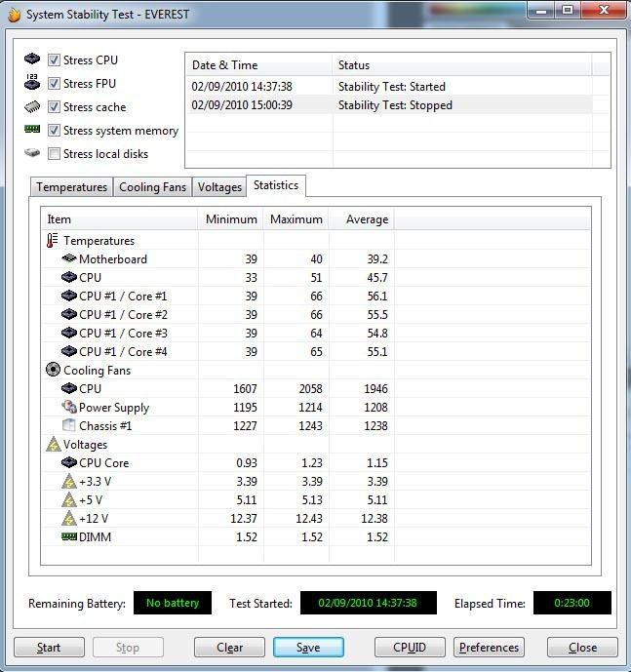The height and width of the screenshot is (672, 631).
Task: Click the voltage icon of +3.3 V row
Action: coord(69,481)
